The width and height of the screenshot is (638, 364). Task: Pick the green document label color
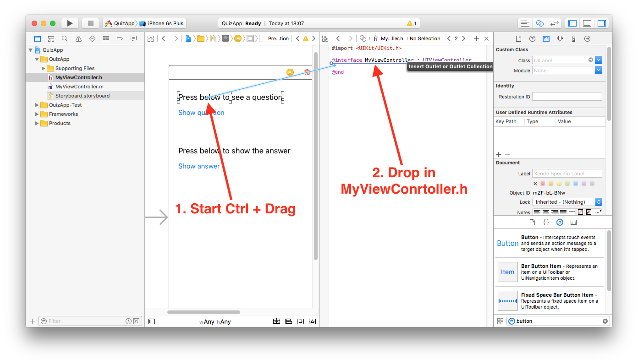coord(567,184)
